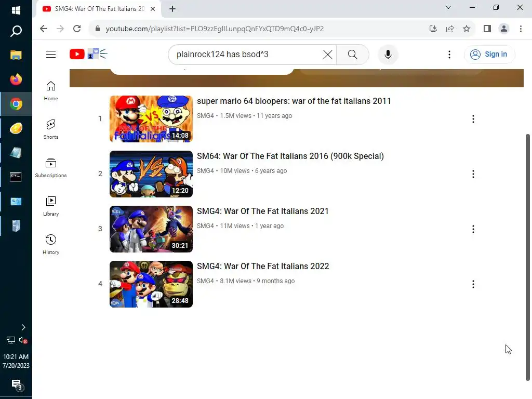Reload the page

(77, 29)
